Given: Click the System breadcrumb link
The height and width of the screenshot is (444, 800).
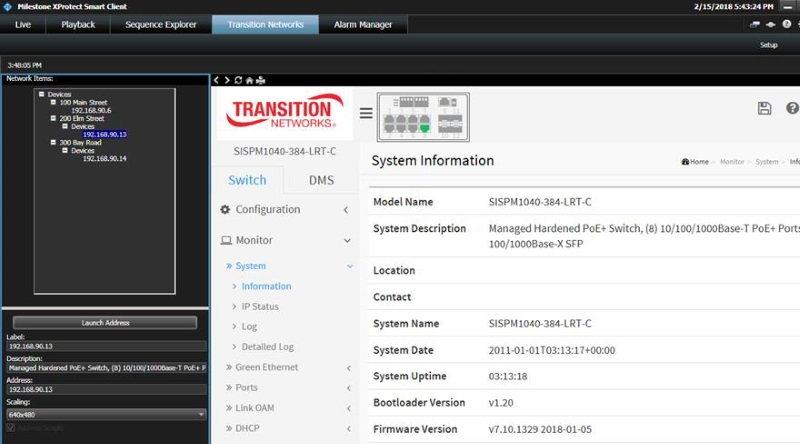Looking at the screenshot, I should pos(767,162).
